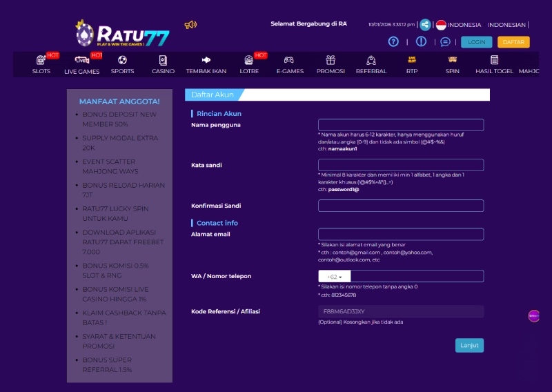Open Bonus Reload Harian 7JT link

(124, 190)
